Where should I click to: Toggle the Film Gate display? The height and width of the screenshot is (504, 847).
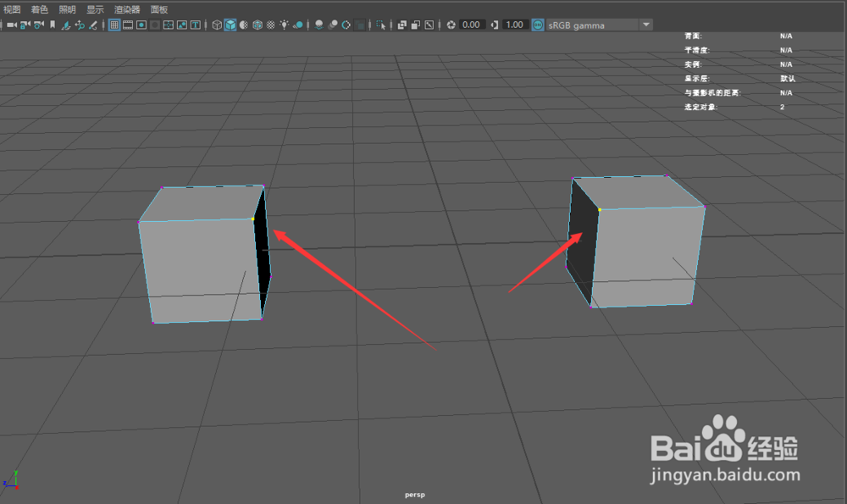[128, 25]
